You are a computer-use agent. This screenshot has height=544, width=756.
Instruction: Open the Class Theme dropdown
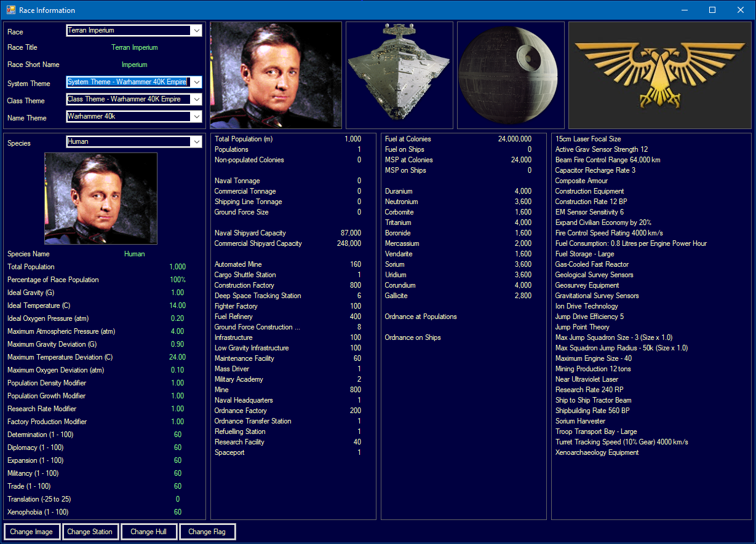[x=134, y=99]
